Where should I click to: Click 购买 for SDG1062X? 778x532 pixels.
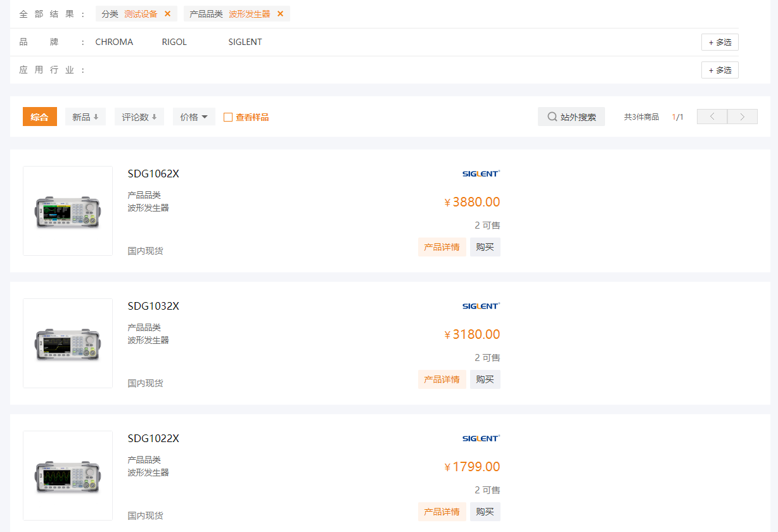485,247
